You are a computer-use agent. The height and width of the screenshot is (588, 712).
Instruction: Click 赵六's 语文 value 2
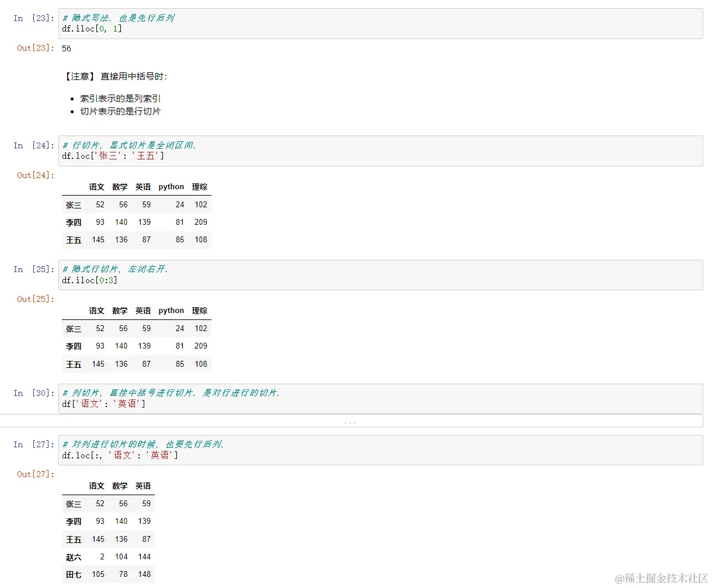102,557
